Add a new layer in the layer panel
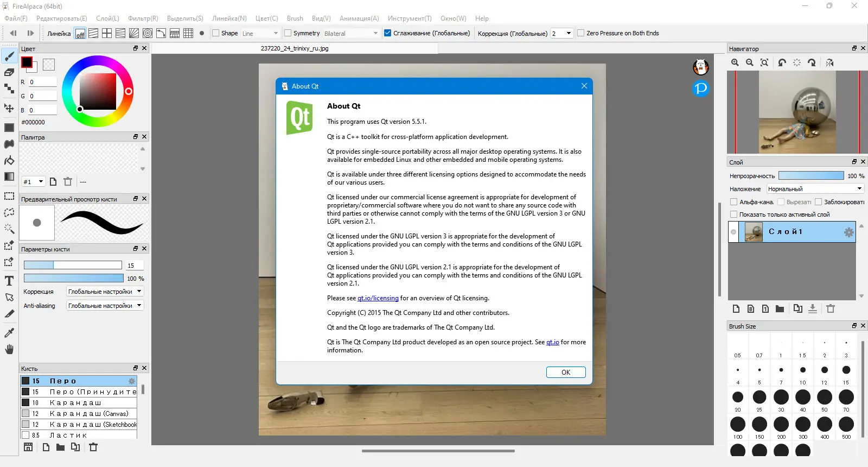Viewport: 868px width, 467px height. pos(736,308)
